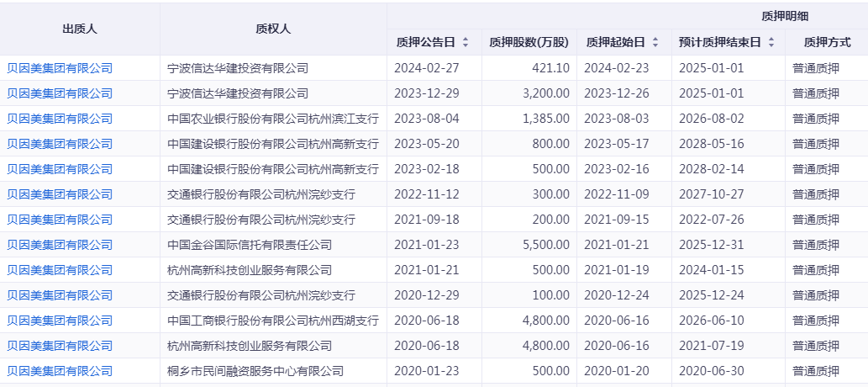Click the start date 2023-05-17
The image size is (868, 387).
[617, 144]
